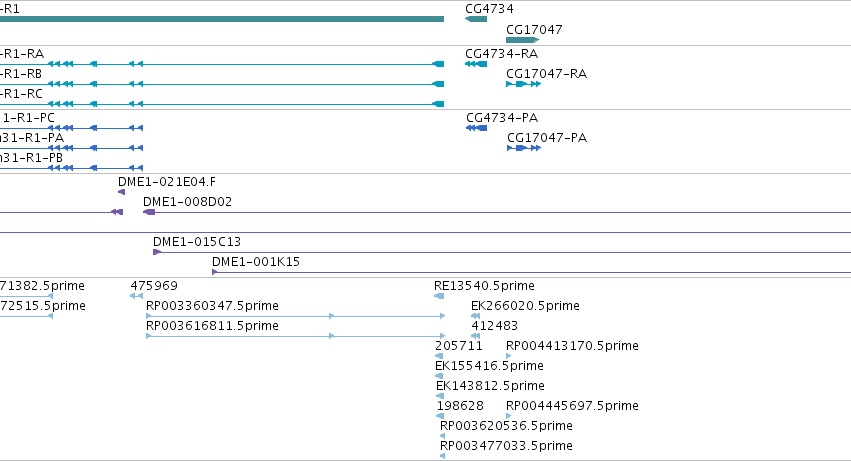
Task: Select the CG17047 gene arrow glyph
Action: [522, 40]
